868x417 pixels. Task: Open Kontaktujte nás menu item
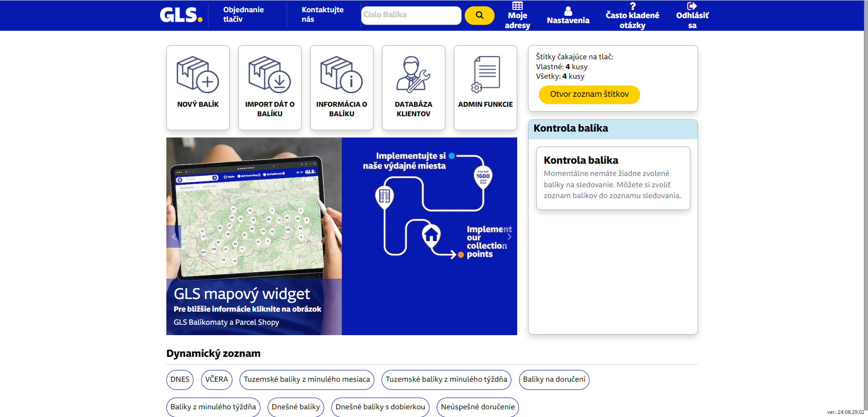[322, 14]
